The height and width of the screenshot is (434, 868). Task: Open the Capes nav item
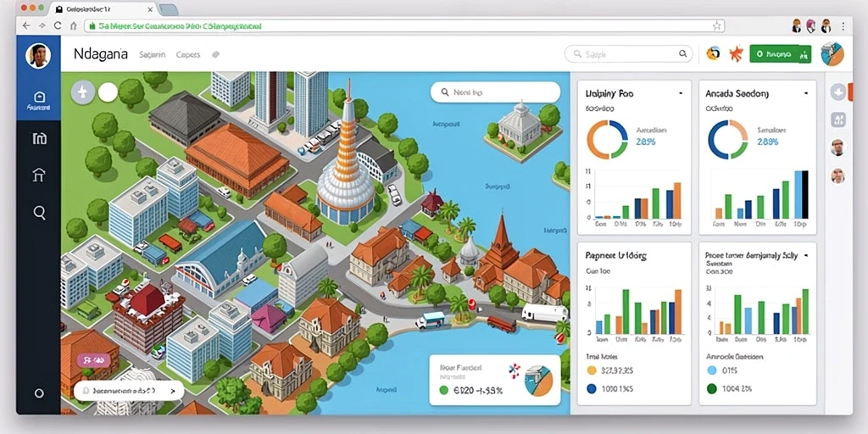coord(187,55)
